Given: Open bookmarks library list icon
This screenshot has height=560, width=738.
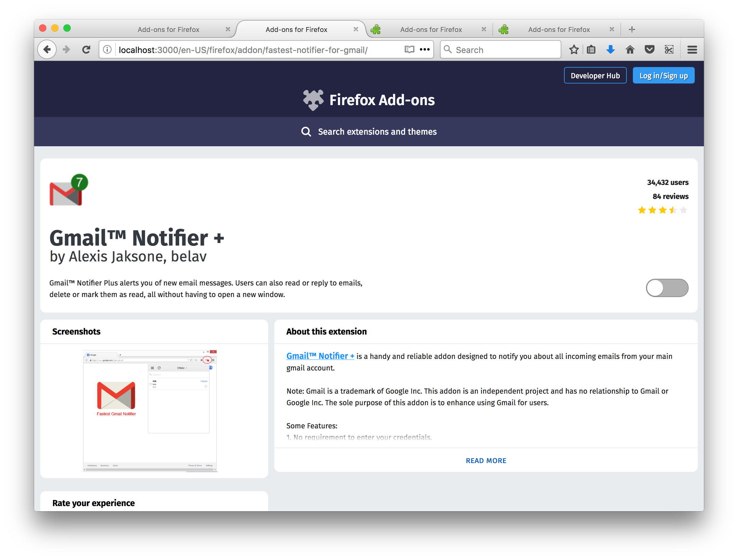Looking at the screenshot, I should tap(591, 50).
